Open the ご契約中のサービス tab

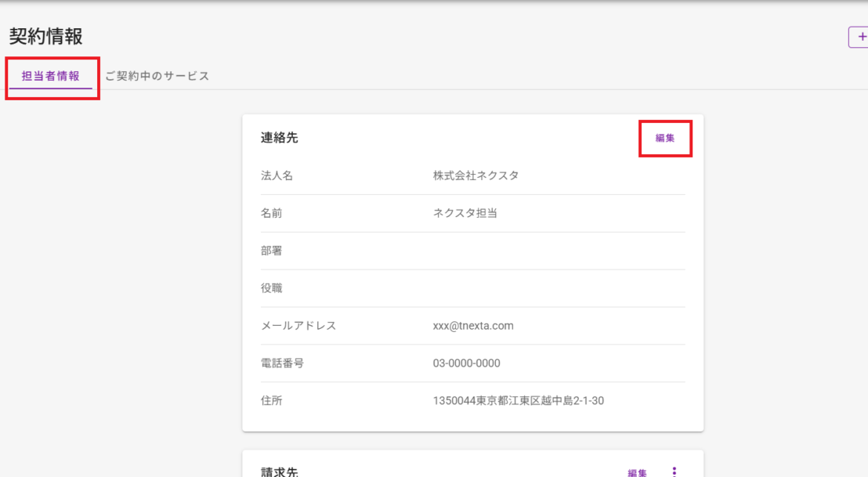click(x=157, y=76)
